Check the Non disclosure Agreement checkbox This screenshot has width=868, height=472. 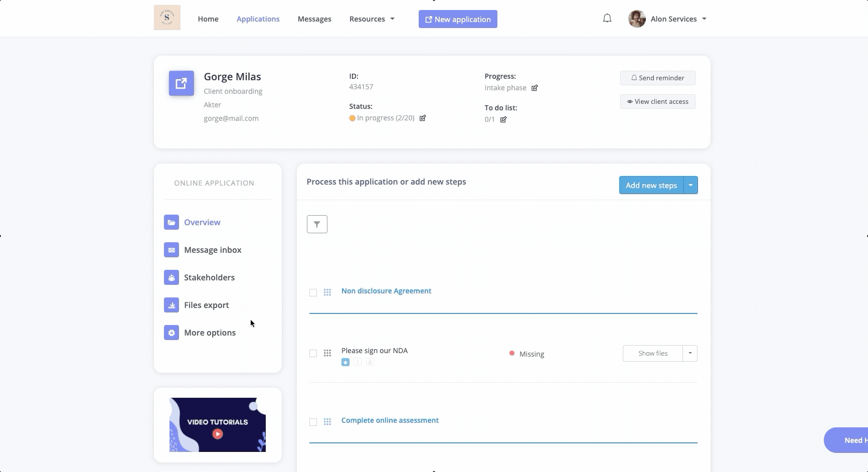point(313,292)
